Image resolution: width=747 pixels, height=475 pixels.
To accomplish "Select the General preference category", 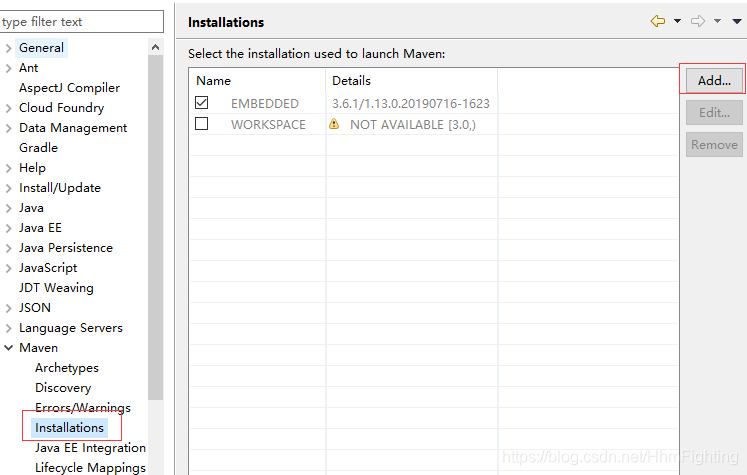I will pyautogui.click(x=41, y=48).
